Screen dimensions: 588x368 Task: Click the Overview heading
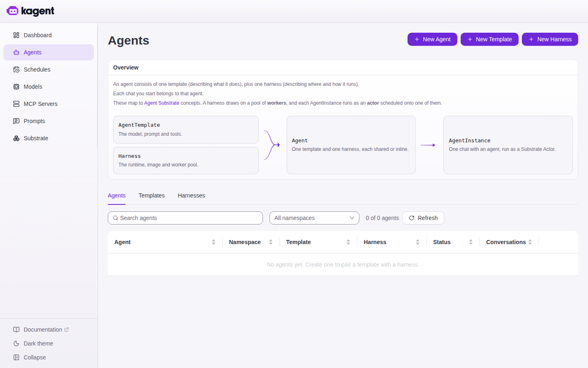coord(126,67)
